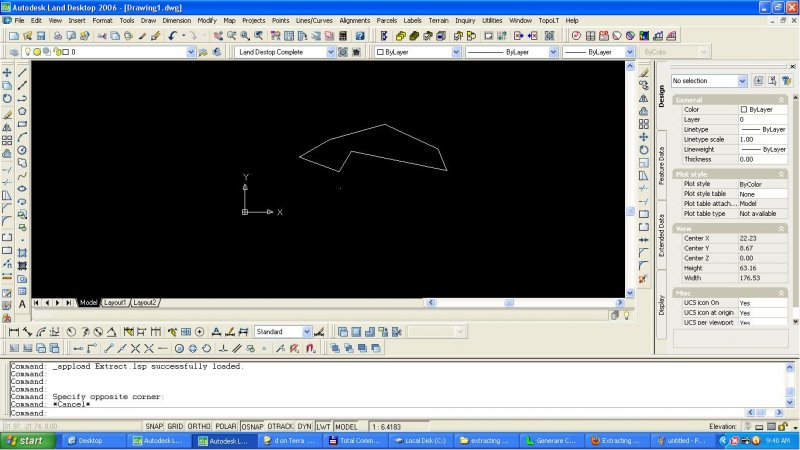Click the horizontal scrollbar thumb below drawing
Screen dimensions: 800x450
(x=509, y=303)
